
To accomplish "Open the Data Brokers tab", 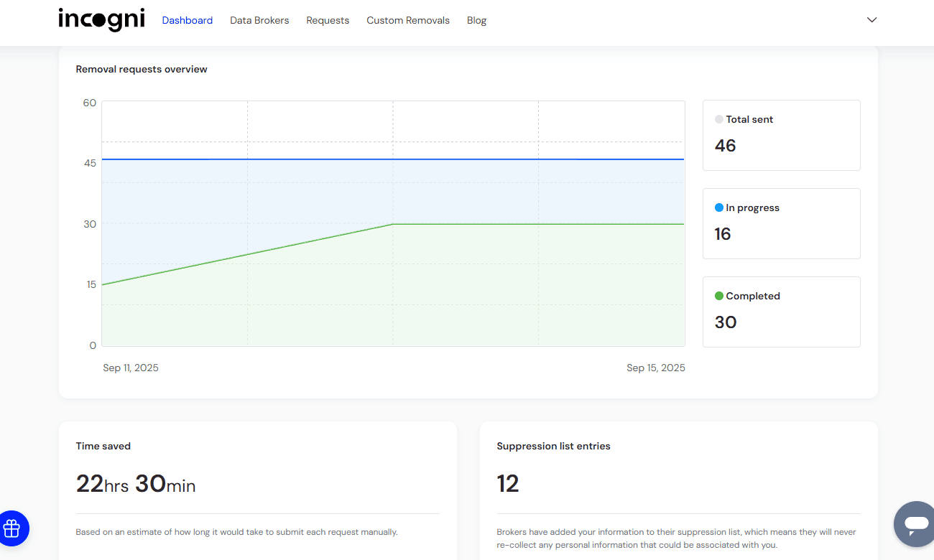I will coord(259,20).
